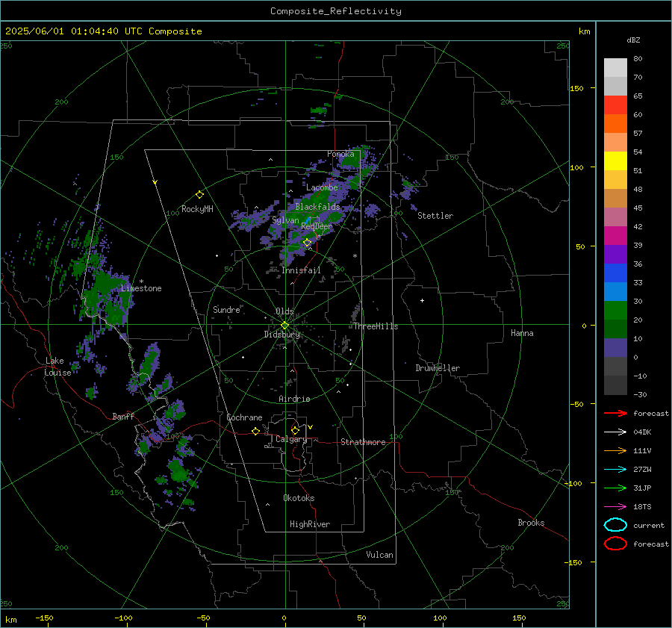Click the 36 dBZ purple color swatch

point(615,254)
